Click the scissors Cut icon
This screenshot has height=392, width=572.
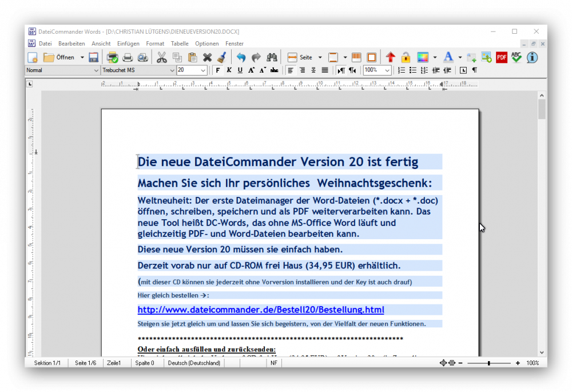[161, 57]
